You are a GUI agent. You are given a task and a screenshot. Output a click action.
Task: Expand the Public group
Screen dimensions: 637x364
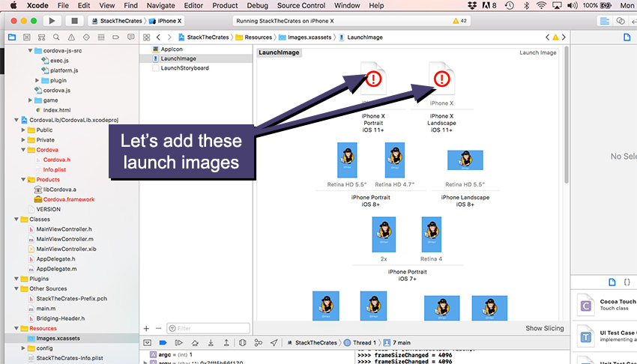coord(23,130)
